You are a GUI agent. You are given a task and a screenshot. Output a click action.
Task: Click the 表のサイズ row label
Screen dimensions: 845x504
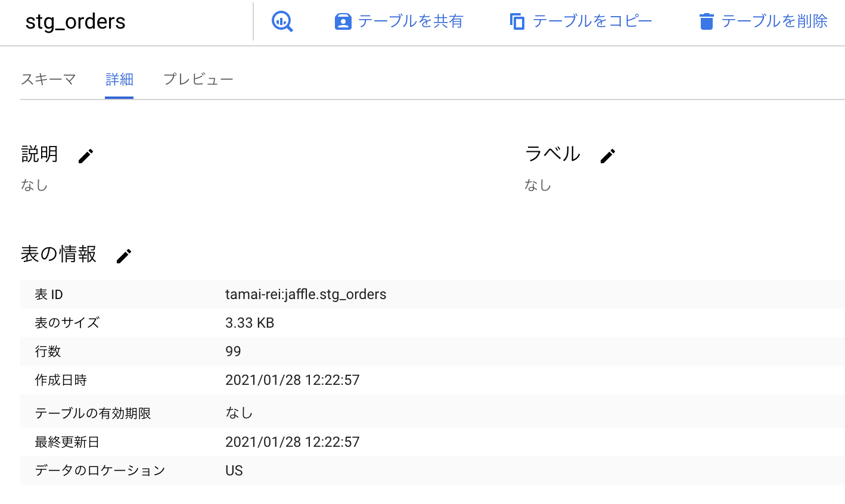tap(67, 323)
